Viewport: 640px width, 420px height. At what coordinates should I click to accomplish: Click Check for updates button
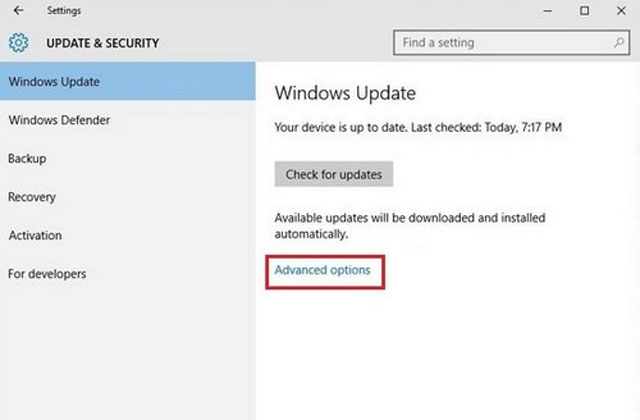tap(334, 174)
